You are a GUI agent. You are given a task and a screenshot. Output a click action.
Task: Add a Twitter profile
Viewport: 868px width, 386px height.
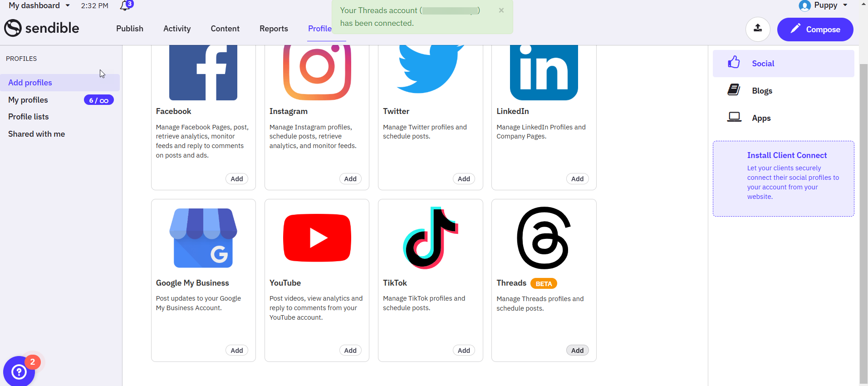[x=464, y=179]
